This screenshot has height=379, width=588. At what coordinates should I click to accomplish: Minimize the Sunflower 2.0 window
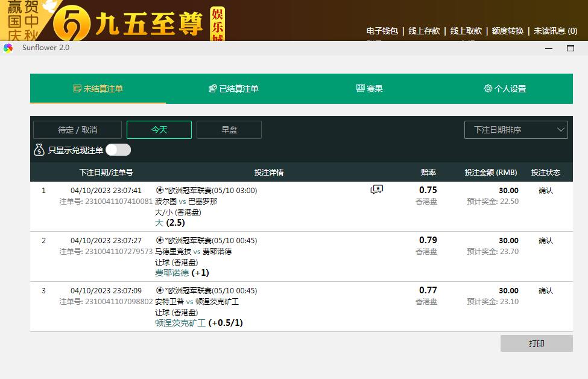point(549,48)
